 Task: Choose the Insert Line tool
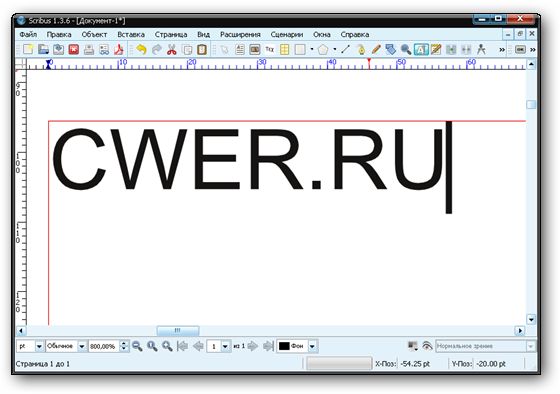pyautogui.click(x=345, y=49)
